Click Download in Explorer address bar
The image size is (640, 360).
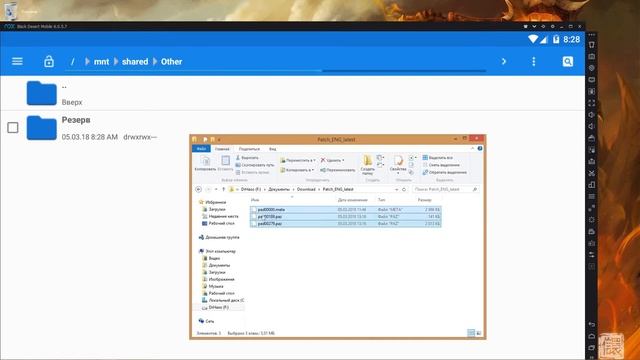[x=306, y=189]
